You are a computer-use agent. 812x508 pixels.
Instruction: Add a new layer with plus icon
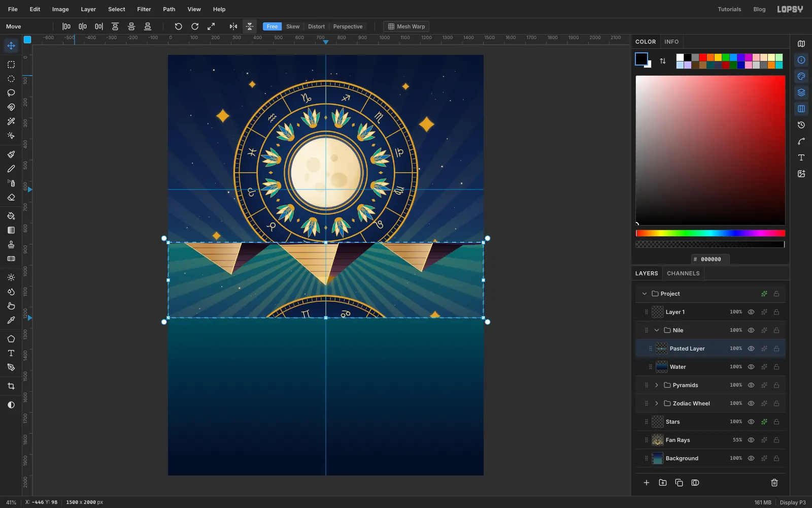[x=647, y=483]
